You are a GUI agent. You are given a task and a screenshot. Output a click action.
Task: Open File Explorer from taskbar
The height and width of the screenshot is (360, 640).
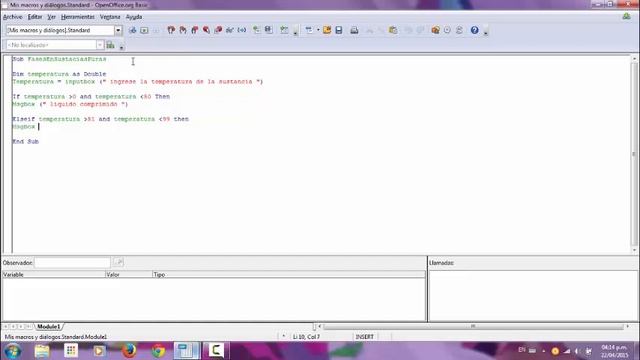[x=42, y=351]
